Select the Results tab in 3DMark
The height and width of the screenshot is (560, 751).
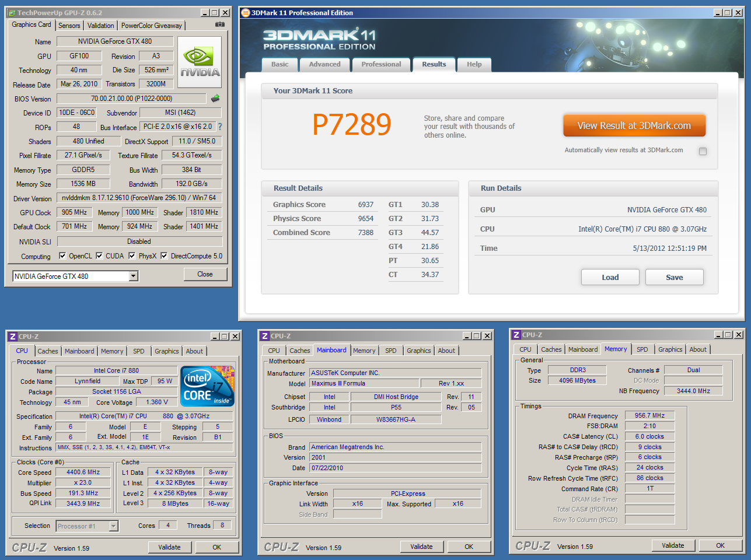point(434,64)
